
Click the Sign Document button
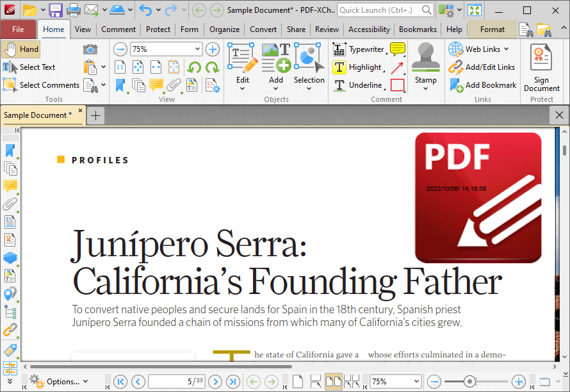coord(542,68)
